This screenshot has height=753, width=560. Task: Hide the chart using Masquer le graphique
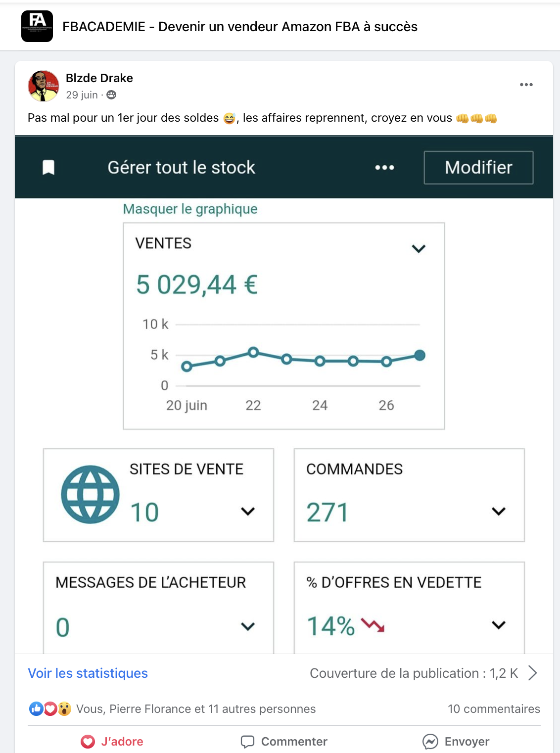coord(190,209)
